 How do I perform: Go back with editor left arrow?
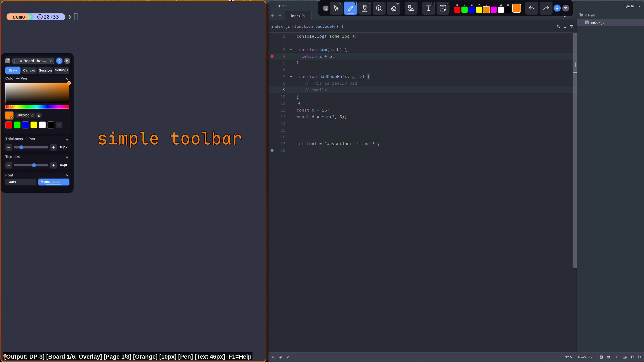coord(272,15)
